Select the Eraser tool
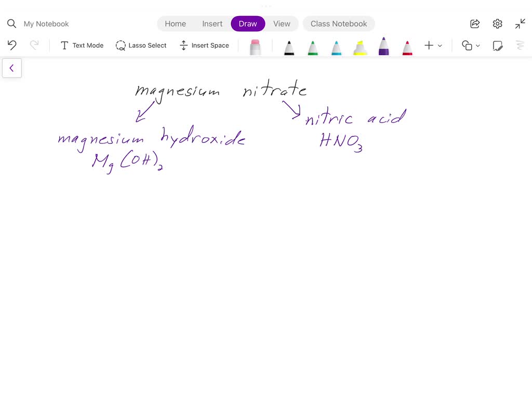The width and height of the screenshot is (532, 399). pos(255,46)
